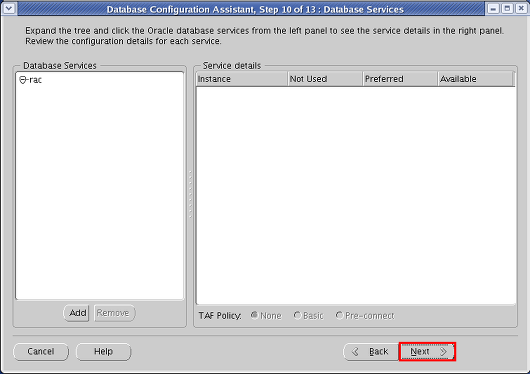Click the dotted splitter handle between panels
This screenshot has height=374, width=530.
pyautogui.click(x=190, y=194)
